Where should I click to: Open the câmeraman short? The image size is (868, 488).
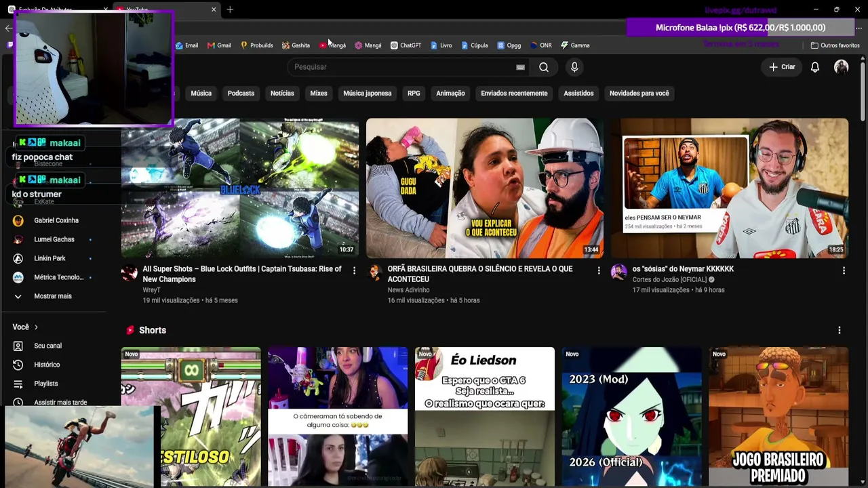click(338, 417)
